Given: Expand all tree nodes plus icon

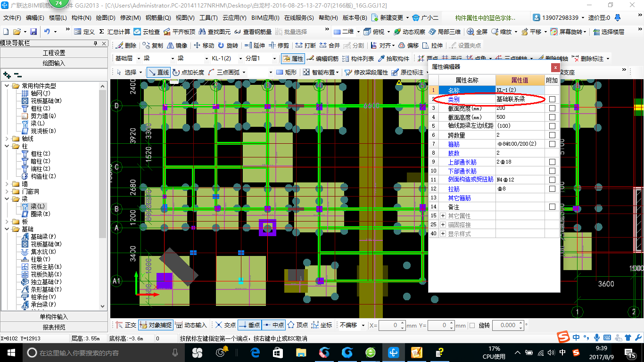Looking at the screenshot, I should point(7,75).
